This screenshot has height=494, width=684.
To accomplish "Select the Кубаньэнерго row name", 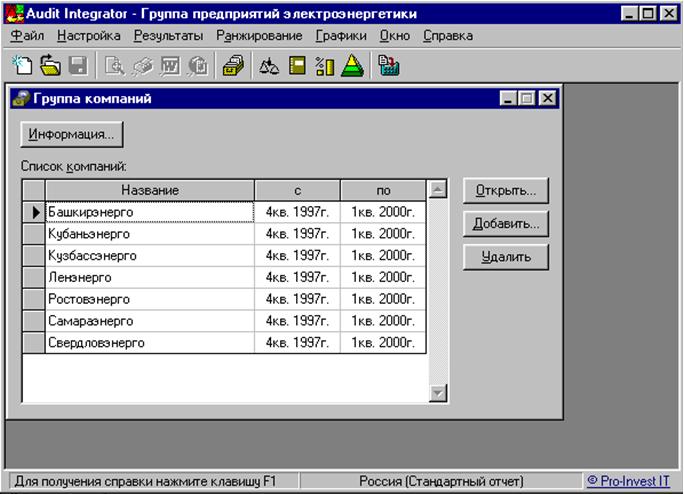I will [150, 234].
